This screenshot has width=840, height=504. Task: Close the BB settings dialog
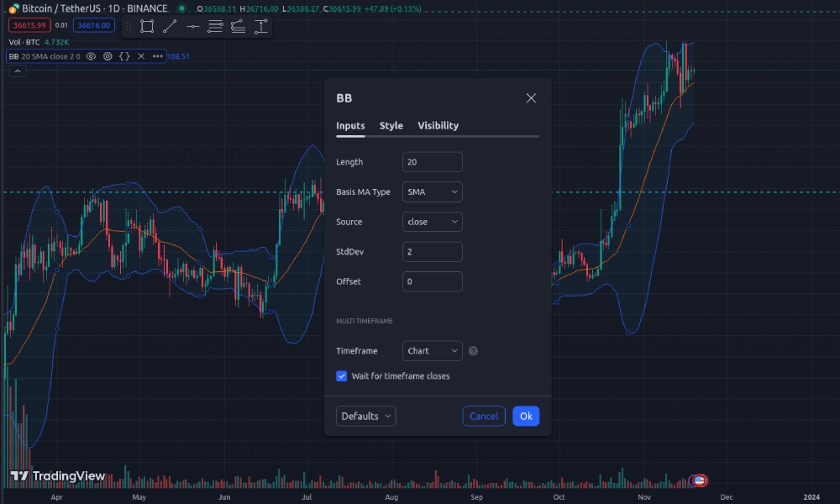[531, 98]
